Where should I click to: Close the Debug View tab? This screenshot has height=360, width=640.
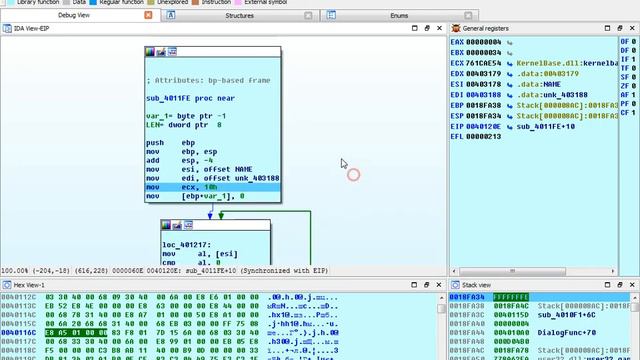coord(149,15)
